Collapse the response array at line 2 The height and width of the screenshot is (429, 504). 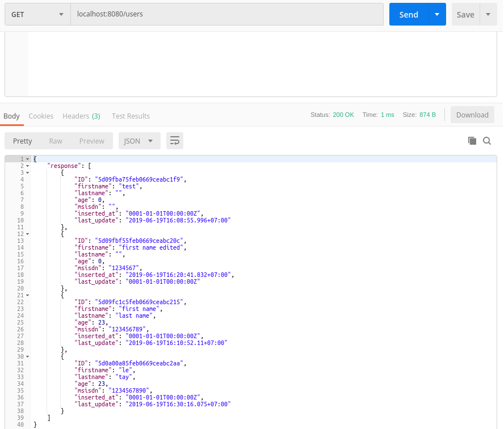point(27,166)
